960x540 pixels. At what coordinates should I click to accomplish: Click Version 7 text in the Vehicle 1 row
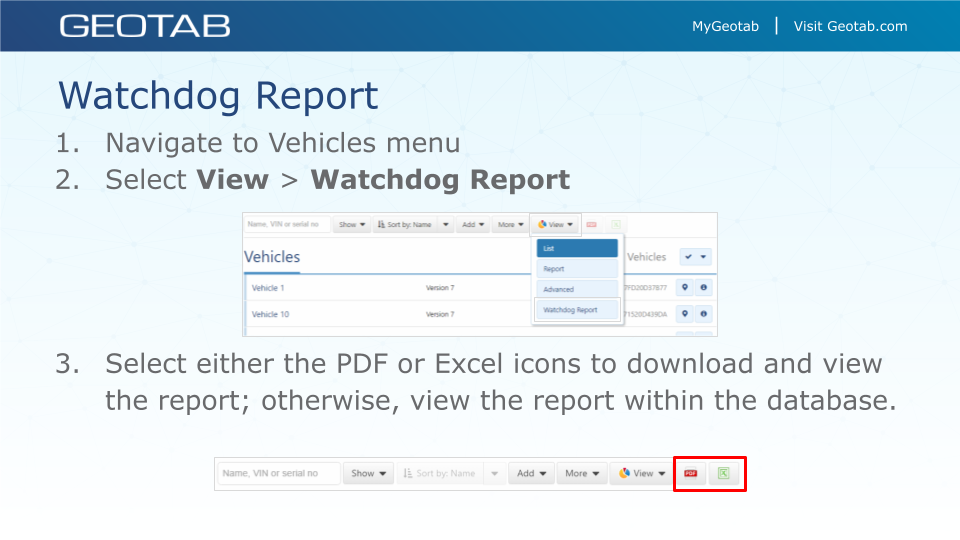[440, 288]
